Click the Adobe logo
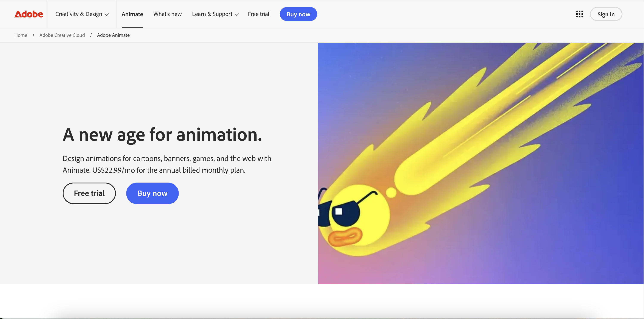The image size is (644, 319). [x=29, y=14]
